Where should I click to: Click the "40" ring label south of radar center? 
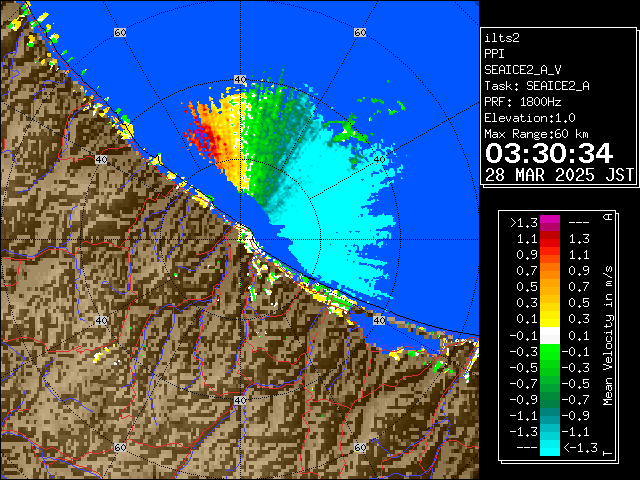point(240,400)
